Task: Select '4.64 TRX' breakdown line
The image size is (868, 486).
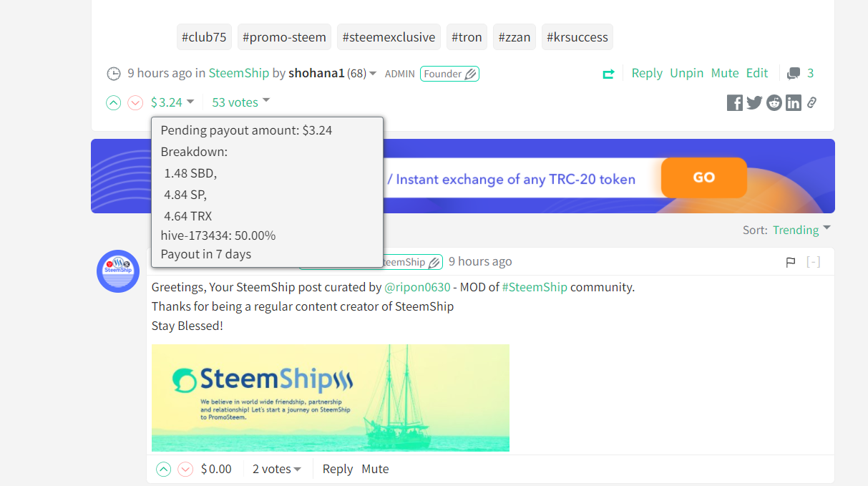Action: coord(188,216)
